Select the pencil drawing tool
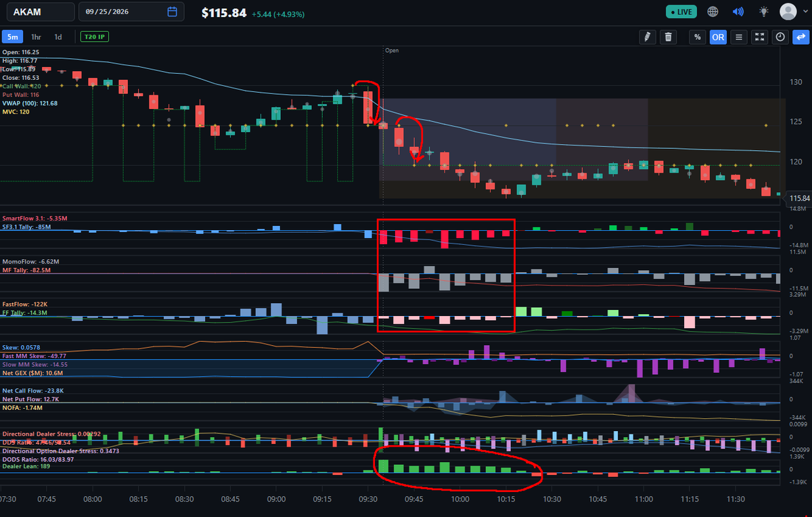812x517 pixels. coord(648,37)
